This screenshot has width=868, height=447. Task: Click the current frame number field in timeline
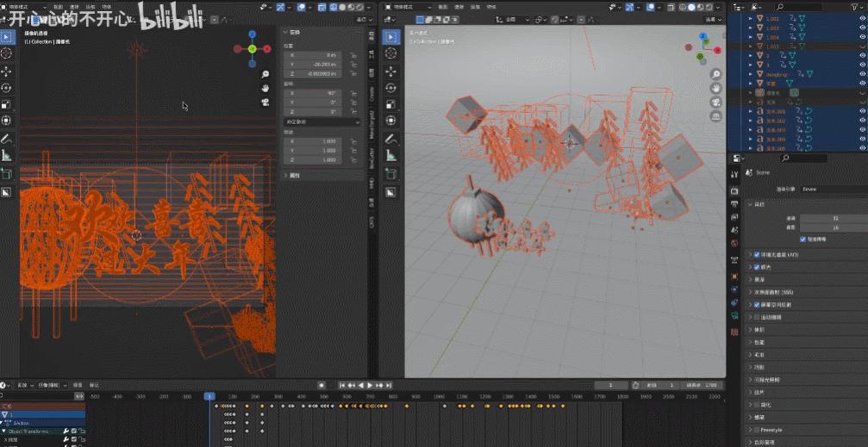612,385
